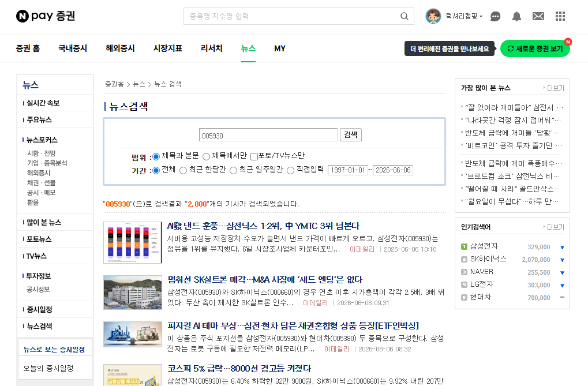Viewport: 588px width, 386px height.
Task: Open 오늘의 증시일정 sidebar item
Action: (48, 368)
